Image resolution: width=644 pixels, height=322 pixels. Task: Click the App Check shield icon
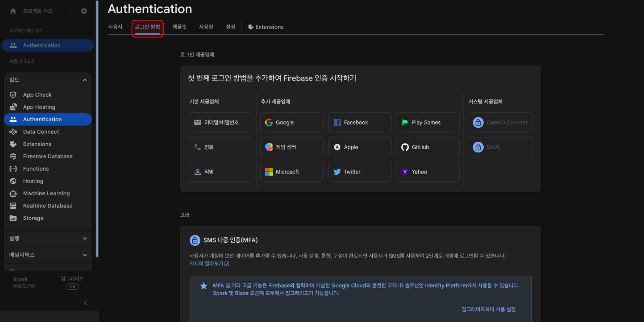tap(13, 95)
